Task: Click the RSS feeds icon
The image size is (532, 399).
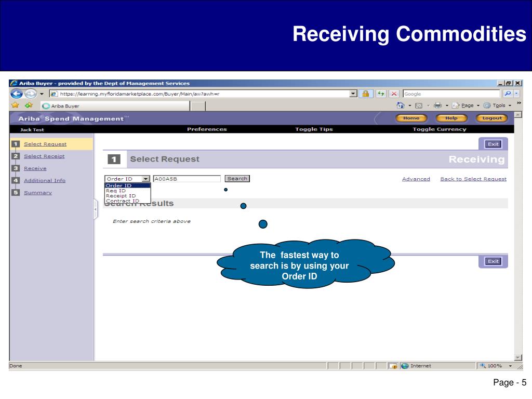Action: coord(419,105)
